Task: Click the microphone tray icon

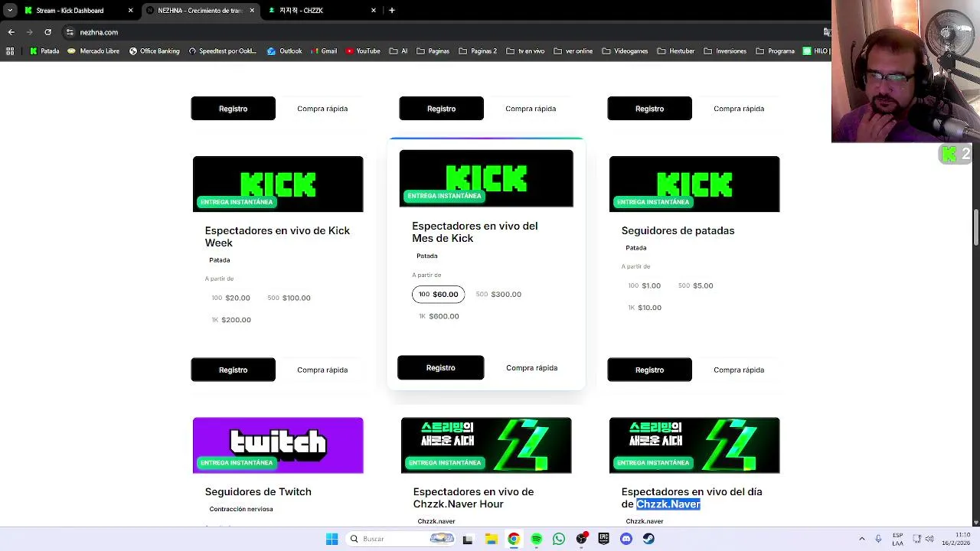Action: point(878,539)
